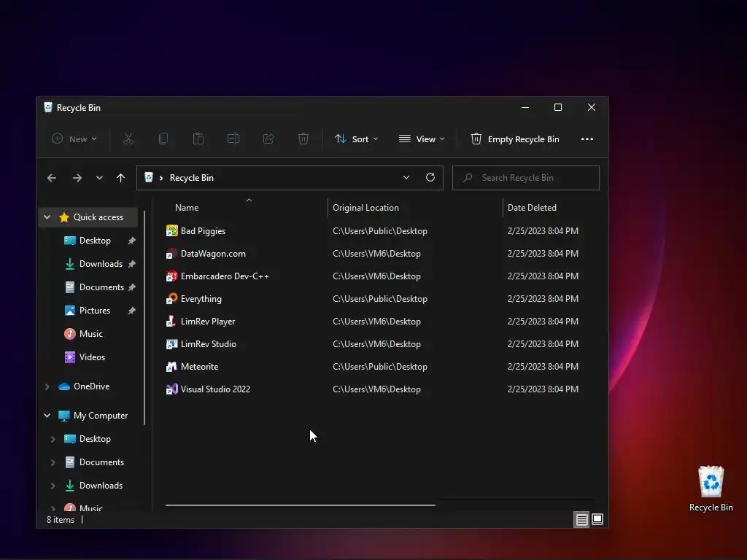
Task: Select Documents under My Computer
Action: pos(101,462)
